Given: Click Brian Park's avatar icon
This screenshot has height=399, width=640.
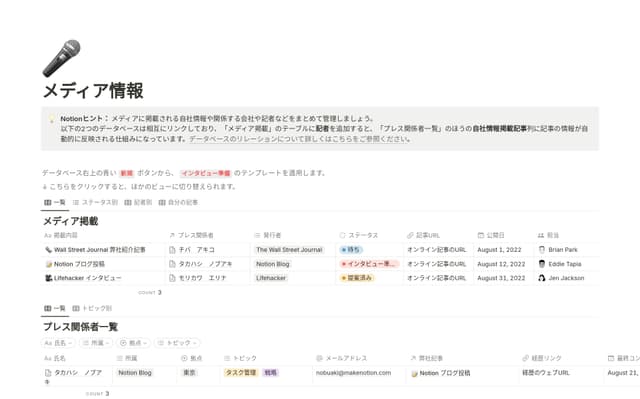Looking at the screenshot, I should point(542,250).
